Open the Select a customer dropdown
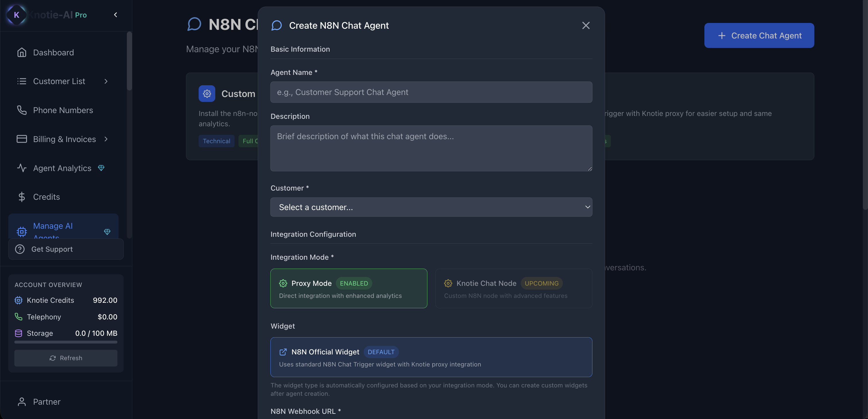Image resolution: width=868 pixels, height=419 pixels. [431, 207]
